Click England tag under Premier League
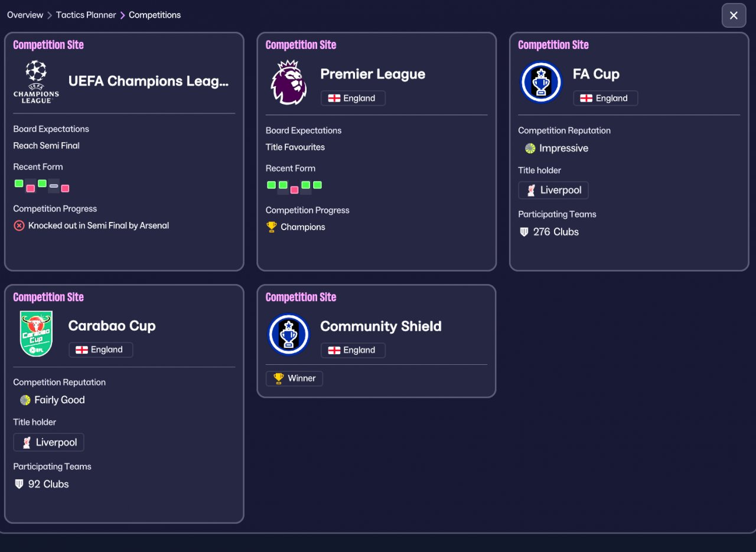The height and width of the screenshot is (552, 756). [353, 99]
